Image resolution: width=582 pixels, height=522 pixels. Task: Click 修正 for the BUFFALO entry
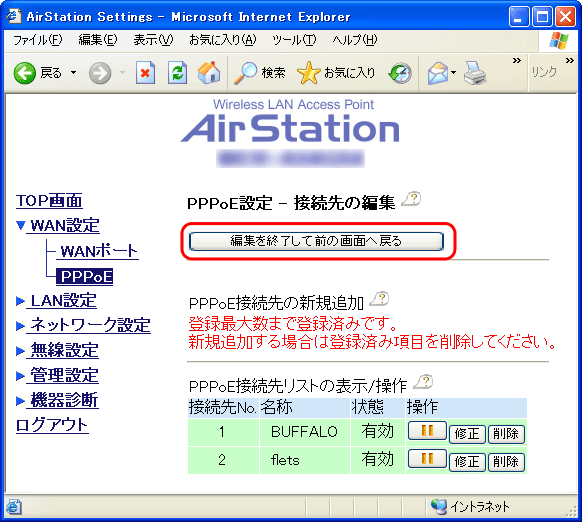[467, 434]
